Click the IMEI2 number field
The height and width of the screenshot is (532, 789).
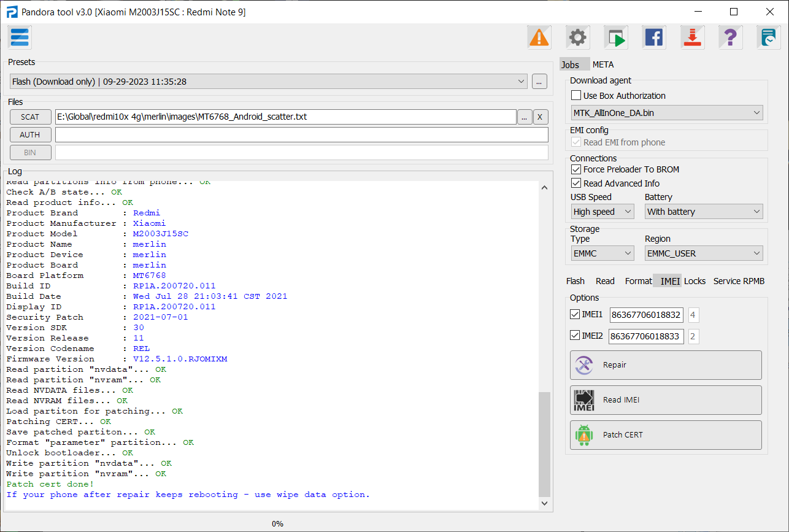pos(647,336)
